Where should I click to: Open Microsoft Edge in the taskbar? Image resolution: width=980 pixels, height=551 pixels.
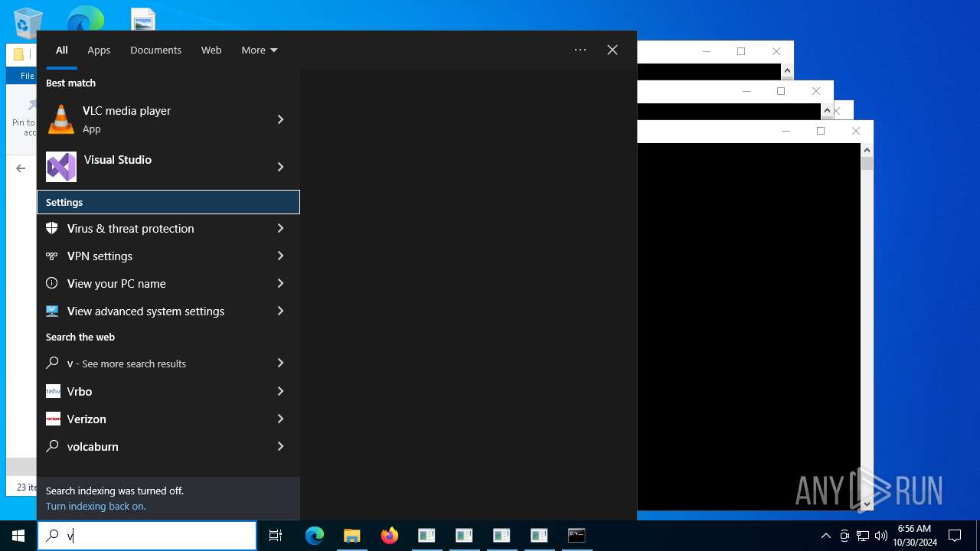pyautogui.click(x=315, y=536)
